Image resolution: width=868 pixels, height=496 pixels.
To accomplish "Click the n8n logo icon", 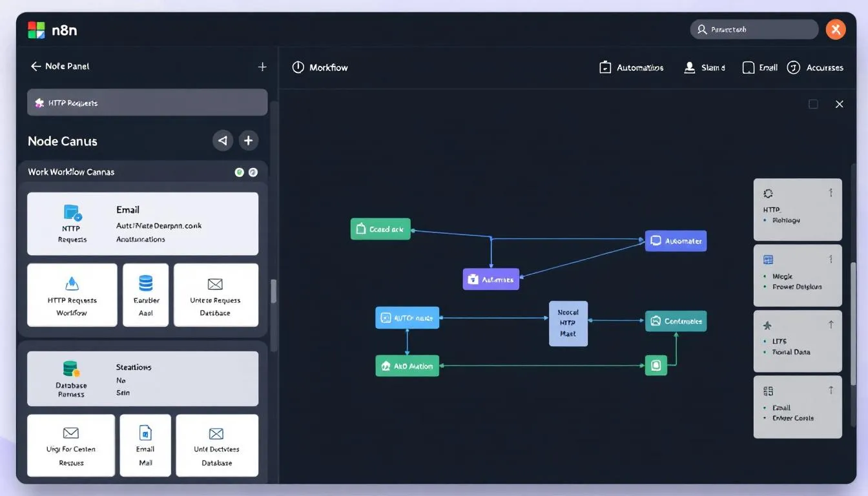I will click(x=36, y=30).
